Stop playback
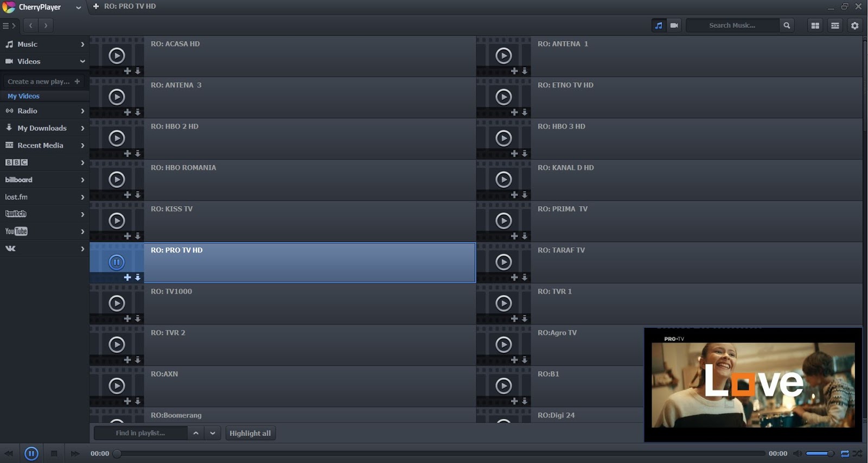 (x=54, y=453)
